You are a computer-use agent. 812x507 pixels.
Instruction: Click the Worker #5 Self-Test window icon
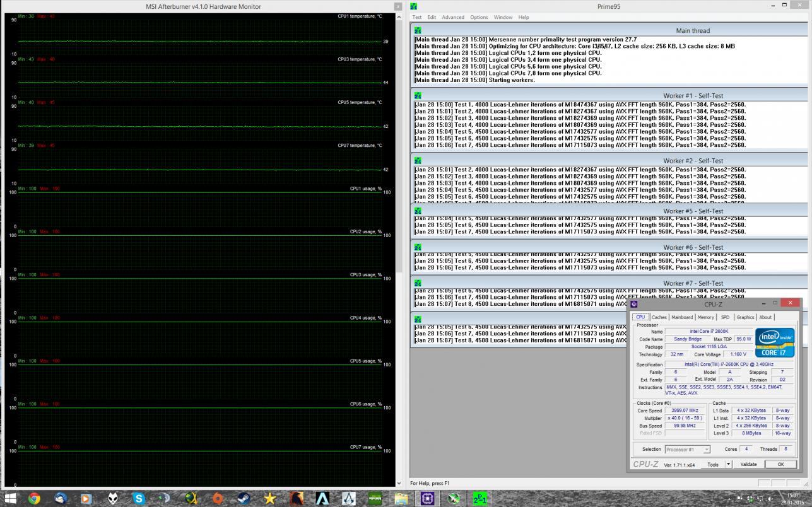[x=418, y=211]
